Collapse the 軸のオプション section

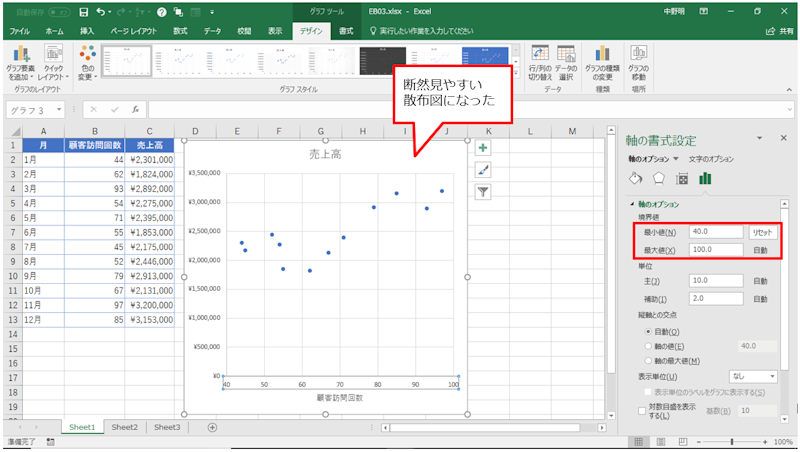click(x=632, y=205)
